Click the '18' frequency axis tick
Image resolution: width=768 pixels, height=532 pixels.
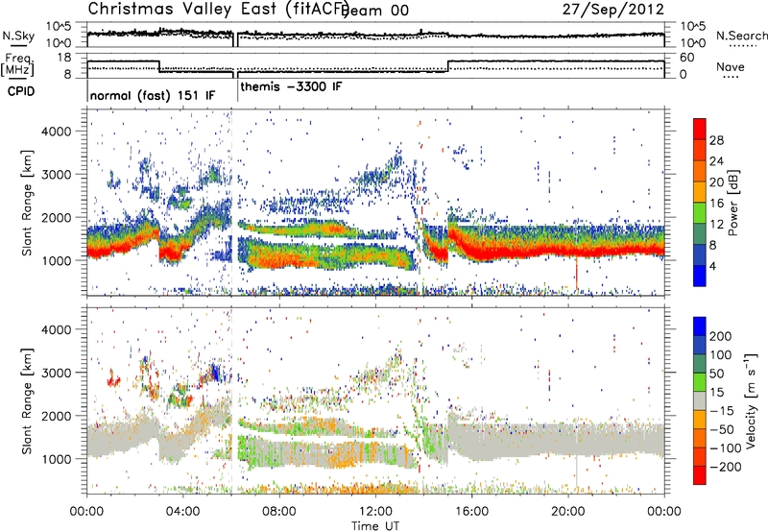(64, 58)
